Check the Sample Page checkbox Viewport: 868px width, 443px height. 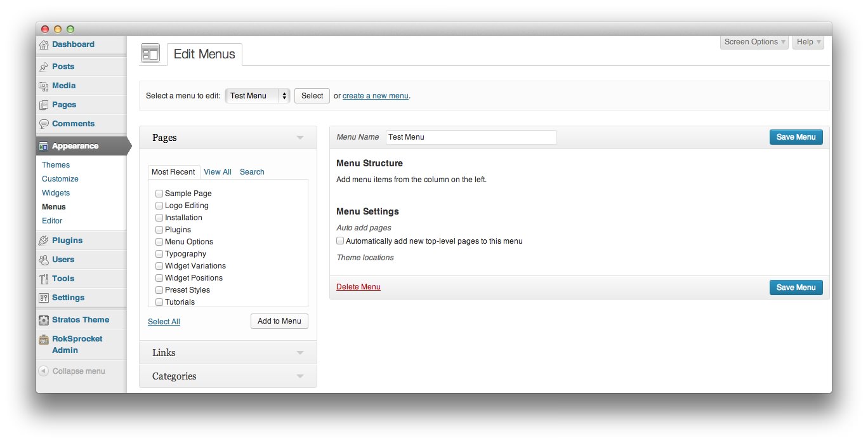point(159,194)
